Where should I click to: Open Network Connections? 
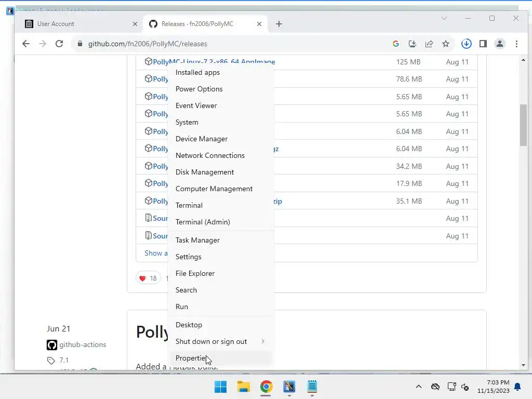coord(220,155)
